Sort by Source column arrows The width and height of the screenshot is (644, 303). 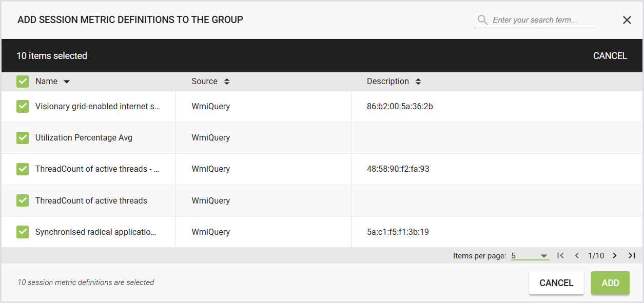tap(226, 82)
